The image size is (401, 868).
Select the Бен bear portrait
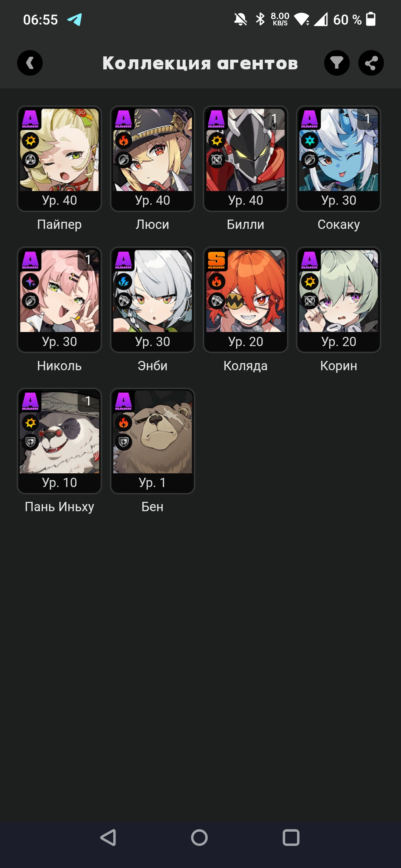click(153, 432)
